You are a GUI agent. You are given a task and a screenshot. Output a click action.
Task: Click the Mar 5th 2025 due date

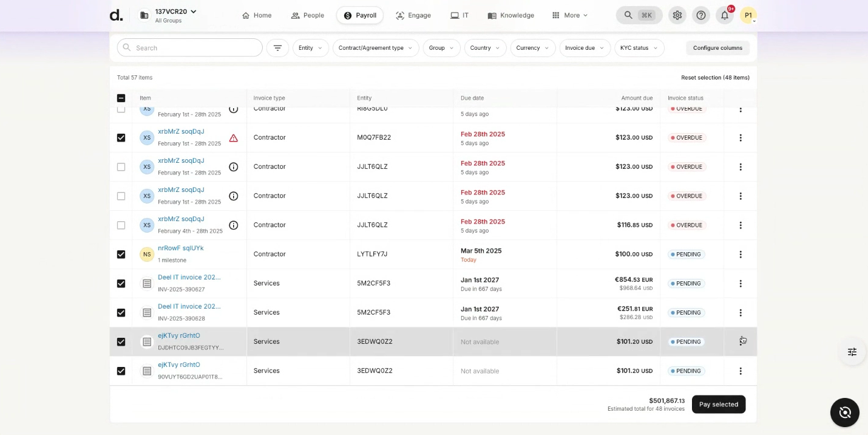tap(481, 251)
